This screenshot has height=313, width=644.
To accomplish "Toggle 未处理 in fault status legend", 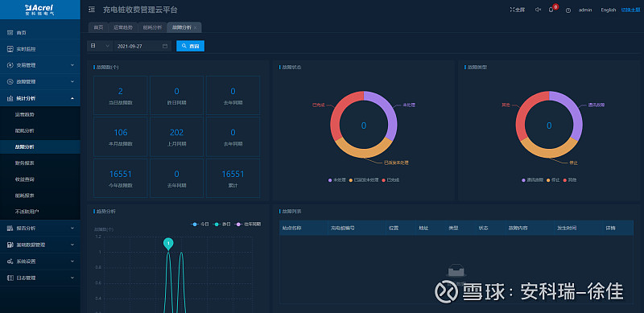I will coord(337,180).
